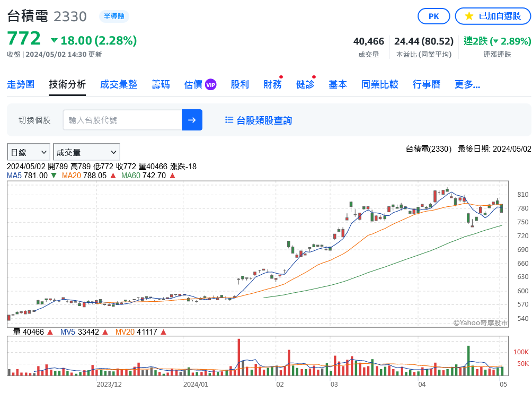Open the 行事曆 tab

[427, 84]
